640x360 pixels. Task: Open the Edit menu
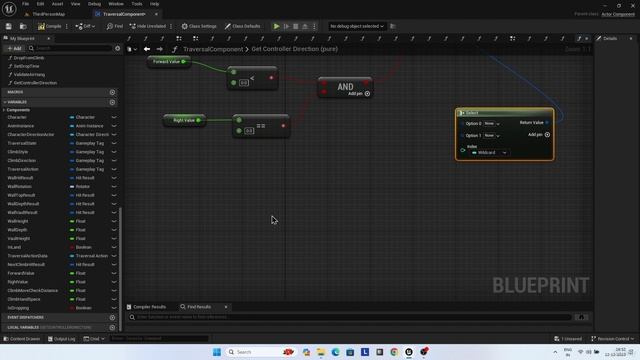coord(40,4)
